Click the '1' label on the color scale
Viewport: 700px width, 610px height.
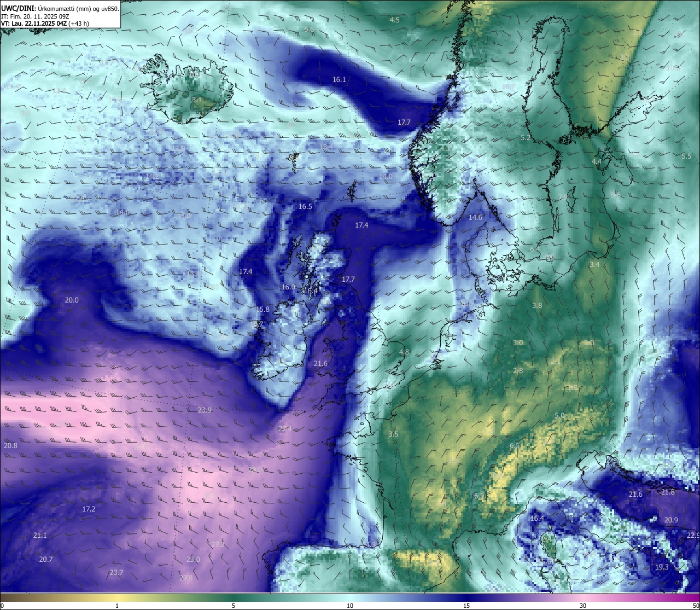point(117,606)
